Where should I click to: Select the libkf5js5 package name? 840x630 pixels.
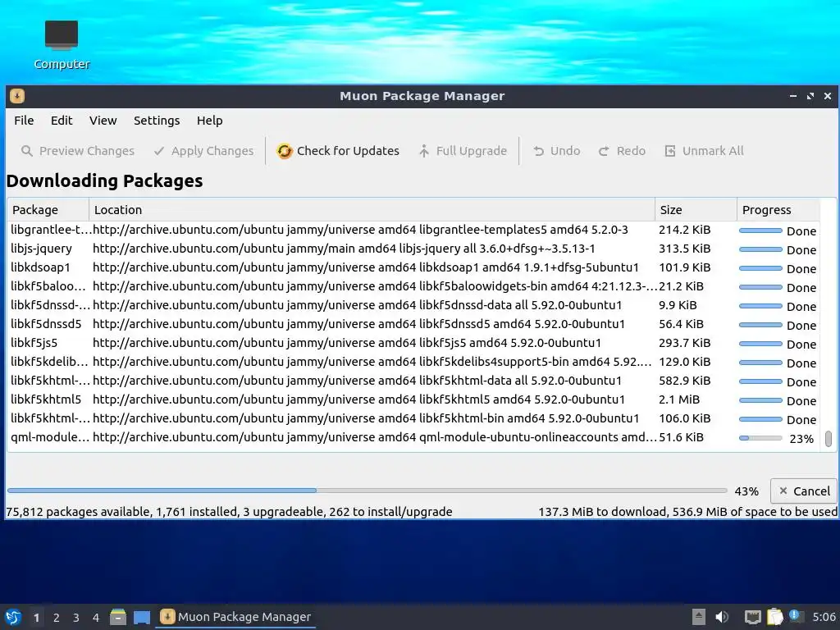[34, 343]
